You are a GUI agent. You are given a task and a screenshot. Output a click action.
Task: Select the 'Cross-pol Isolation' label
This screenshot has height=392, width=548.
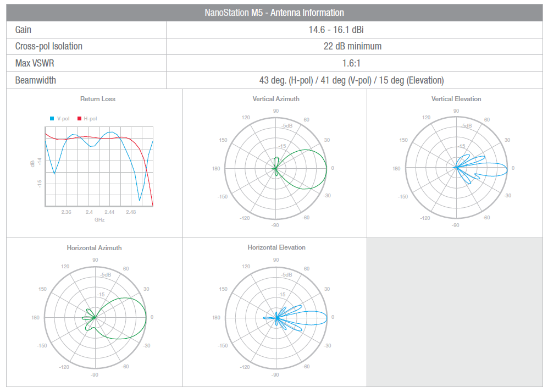(48, 46)
